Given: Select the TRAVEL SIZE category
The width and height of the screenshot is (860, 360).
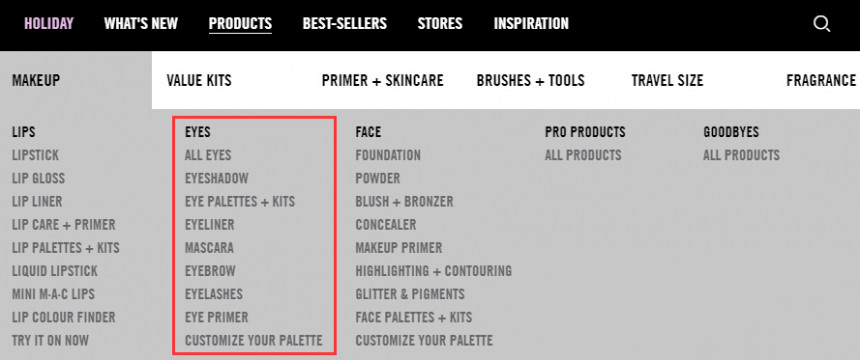Looking at the screenshot, I should click(667, 81).
